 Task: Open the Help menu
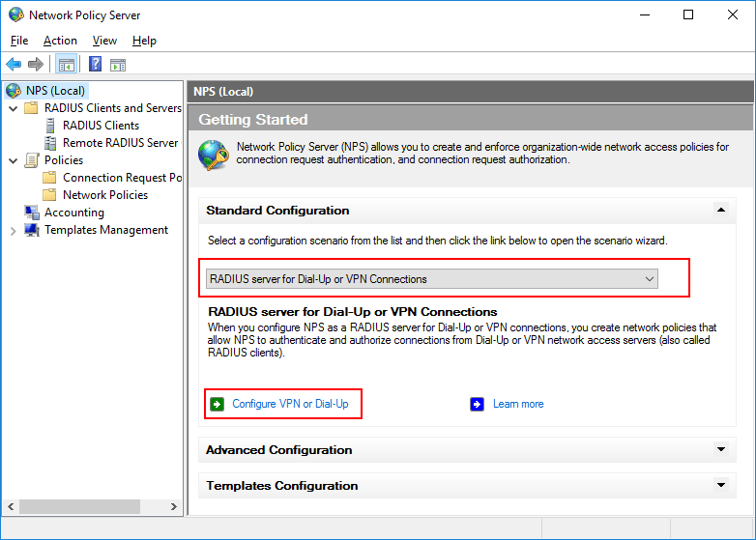(x=144, y=41)
